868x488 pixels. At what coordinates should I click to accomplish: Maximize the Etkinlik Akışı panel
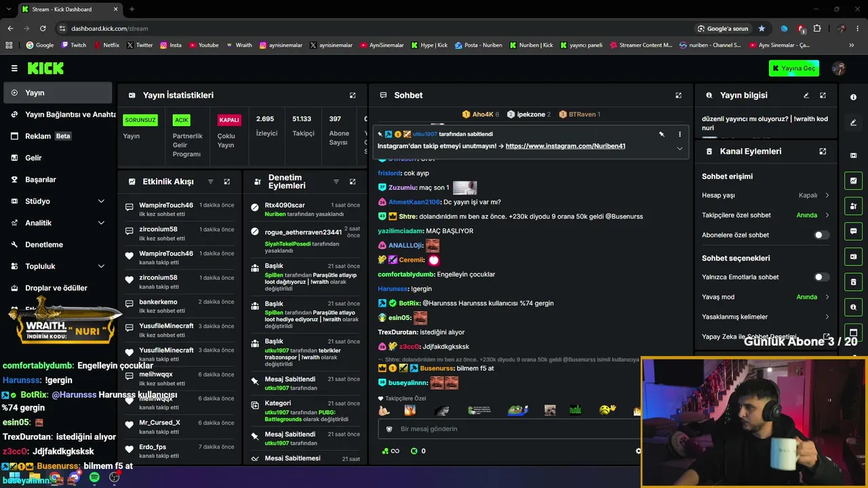point(227,182)
